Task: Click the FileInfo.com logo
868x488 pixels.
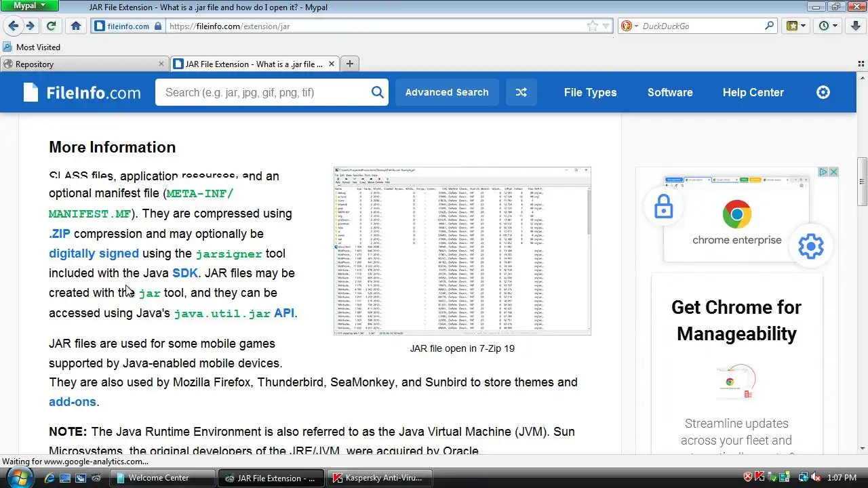Action: [82, 92]
